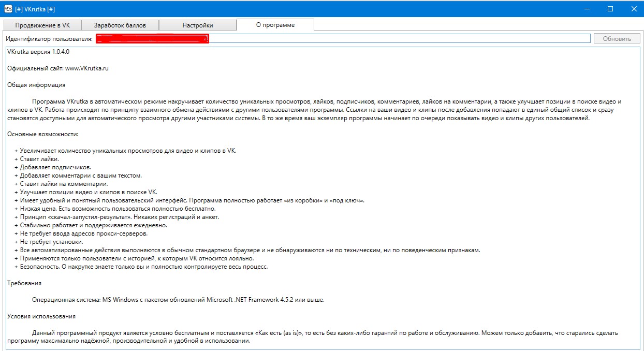The height and width of the screenshot is (351, 644).
Task: Click the Имеет удобный и понятный интерфейс line
Action: click(x=189, y=200)
